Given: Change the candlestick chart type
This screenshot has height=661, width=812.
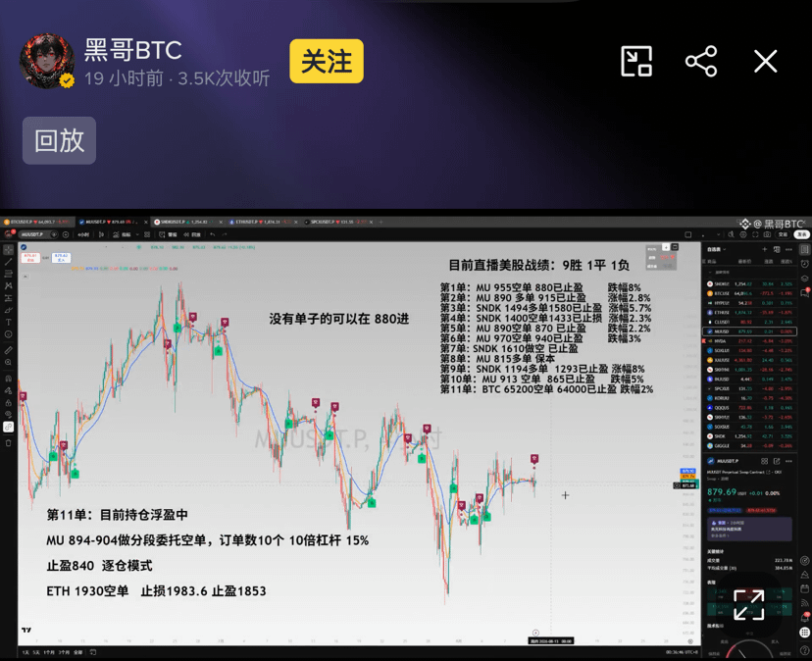Looking at the screenshot, I should pos(101,234).
